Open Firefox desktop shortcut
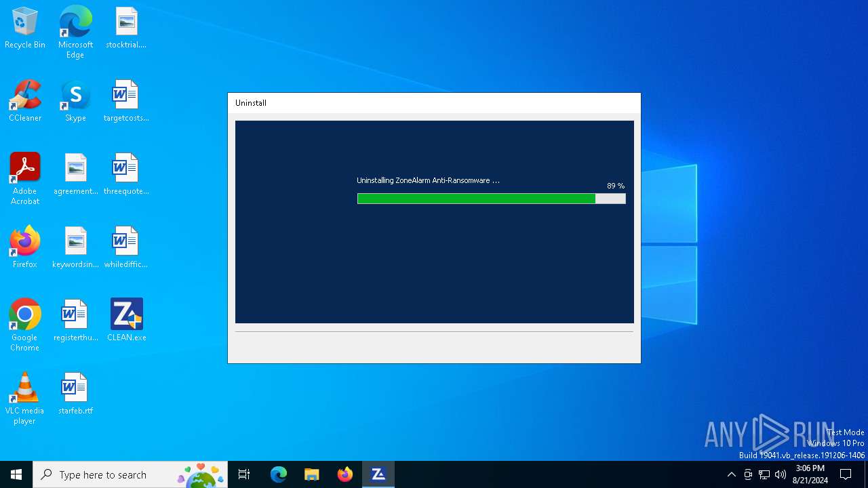This screenshot has height=488, width=868. click(25, 248)
